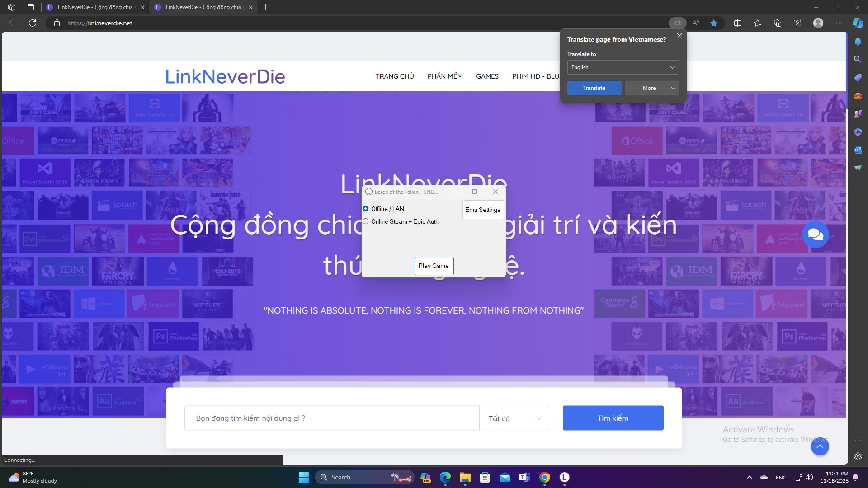
Task: Open split screen view icon
Action: click(x=737, y=23)
